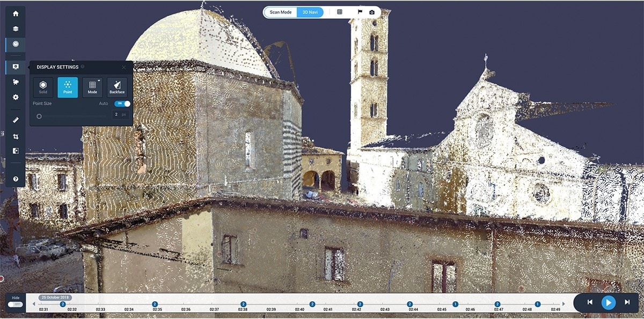The image size is (644, 319).
Task: Open settings gear in sidebar
Action: point(16,97)
